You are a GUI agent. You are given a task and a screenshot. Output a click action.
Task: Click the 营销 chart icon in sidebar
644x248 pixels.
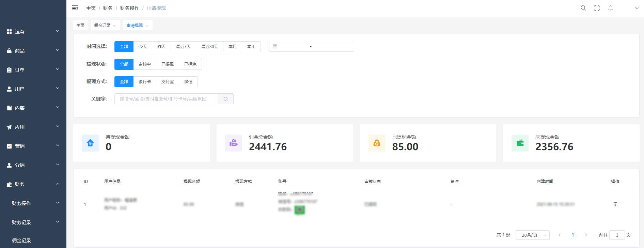[x=9, y=146]
